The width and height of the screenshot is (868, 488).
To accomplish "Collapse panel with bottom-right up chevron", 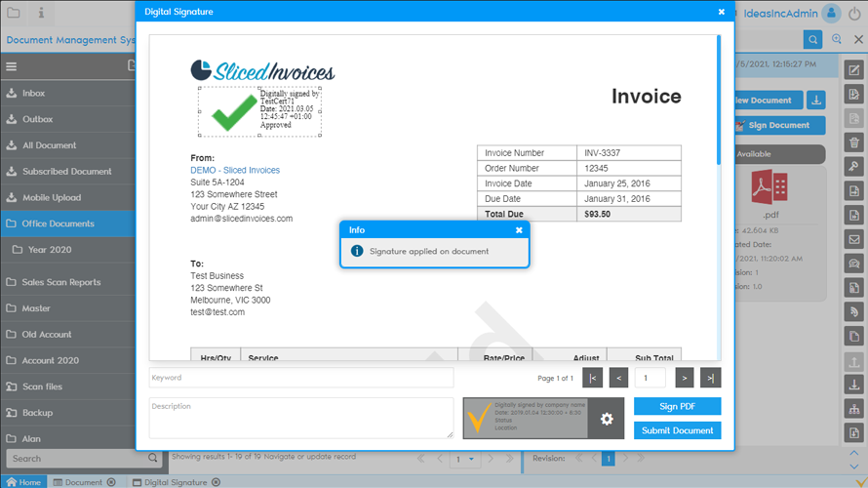I will click(854, 453).
